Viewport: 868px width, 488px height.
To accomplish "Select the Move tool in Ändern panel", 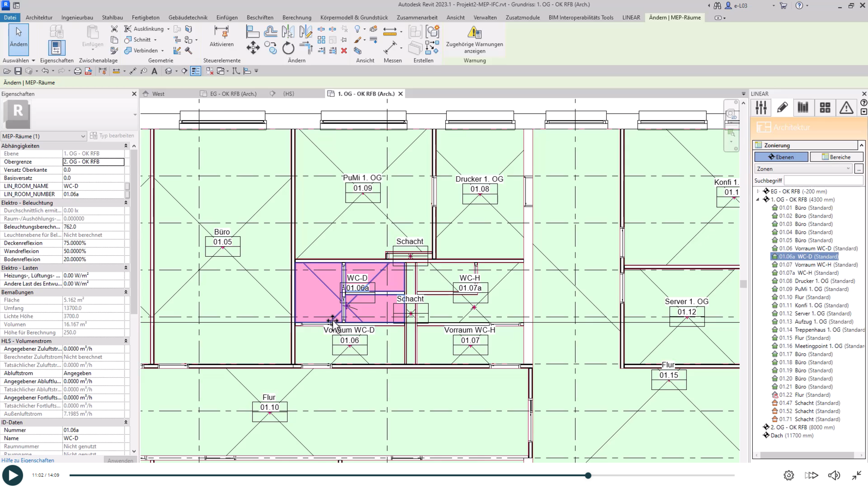I will [253, 47].
